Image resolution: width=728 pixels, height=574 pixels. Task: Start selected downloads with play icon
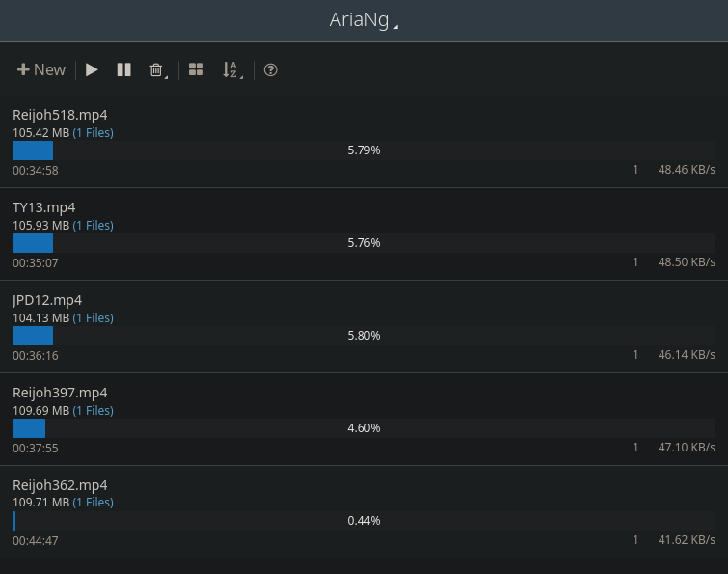(93, 69)
